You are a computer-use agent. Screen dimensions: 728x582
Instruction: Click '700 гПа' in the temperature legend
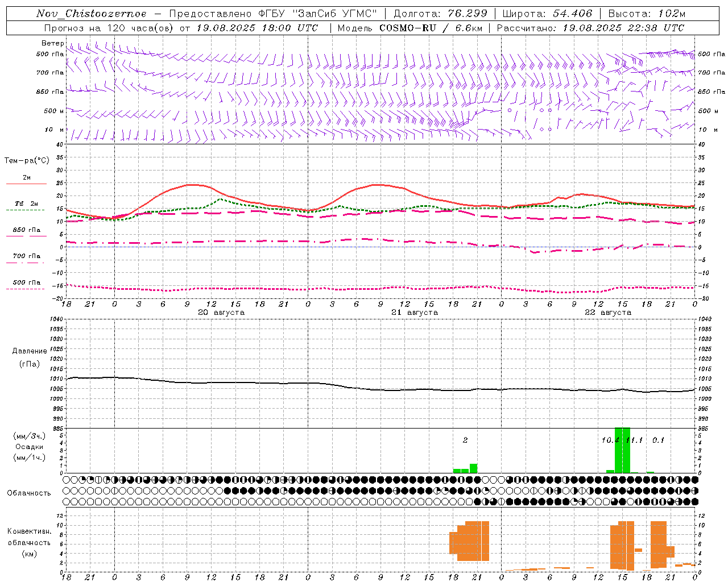tap(27, 256)
